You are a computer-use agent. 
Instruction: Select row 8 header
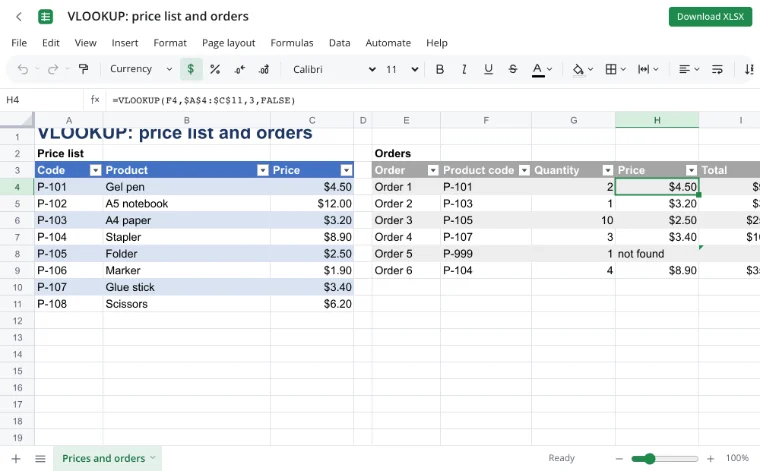(17, 254)
